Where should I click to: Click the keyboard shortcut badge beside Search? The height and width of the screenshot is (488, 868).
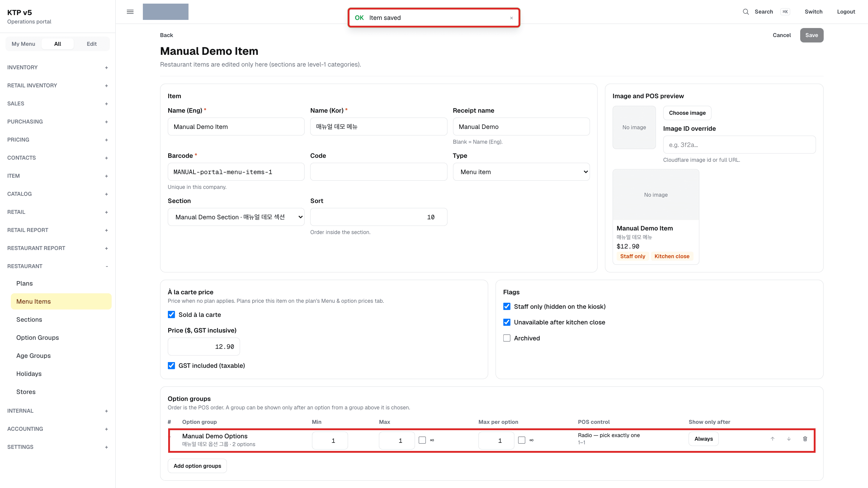pos(785,12)
